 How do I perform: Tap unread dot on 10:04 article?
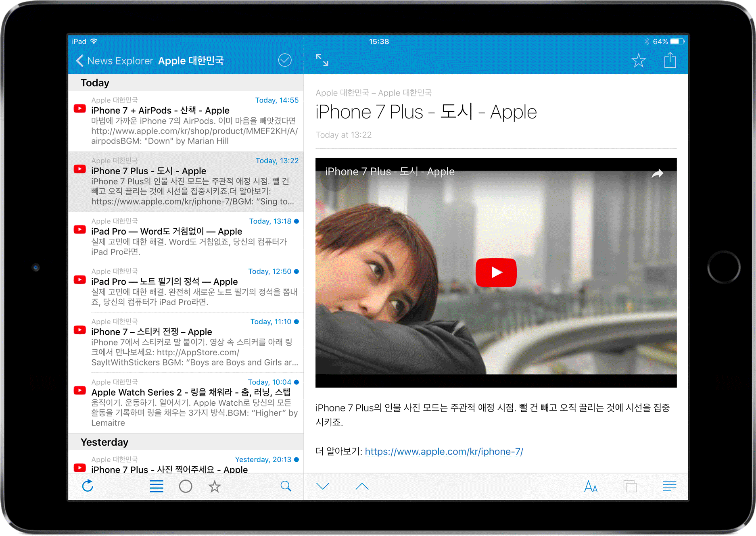click(x=297, y=382)
